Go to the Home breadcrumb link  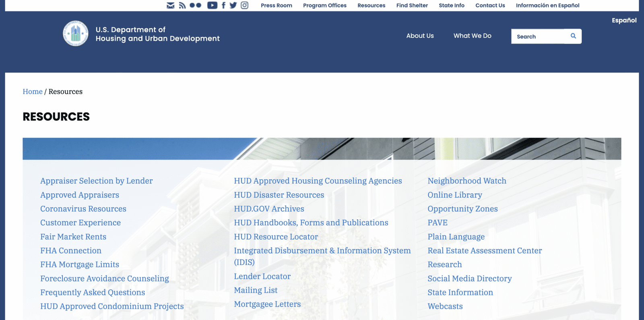[33, 91]
